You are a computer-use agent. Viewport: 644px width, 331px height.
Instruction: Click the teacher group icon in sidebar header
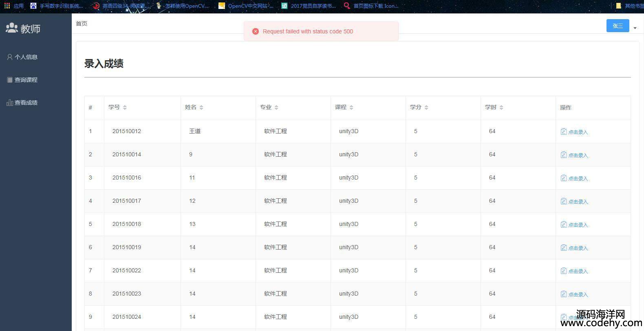(12, 28)
